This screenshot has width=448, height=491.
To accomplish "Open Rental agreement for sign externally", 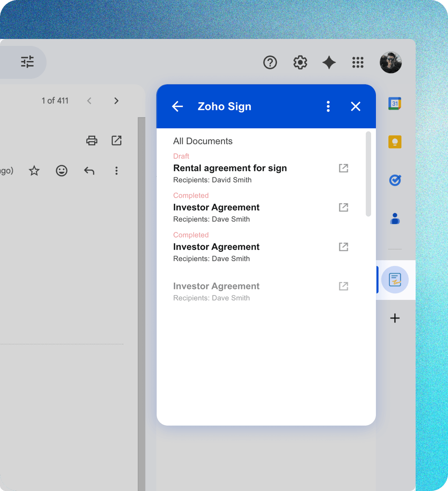I will point(344,168).
